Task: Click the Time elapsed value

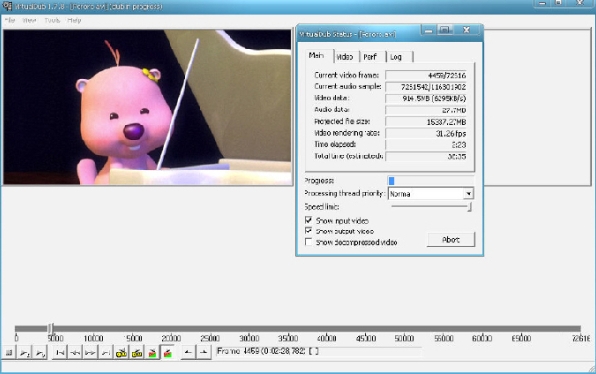Action: pyautogui.click(x=426, y=145)
